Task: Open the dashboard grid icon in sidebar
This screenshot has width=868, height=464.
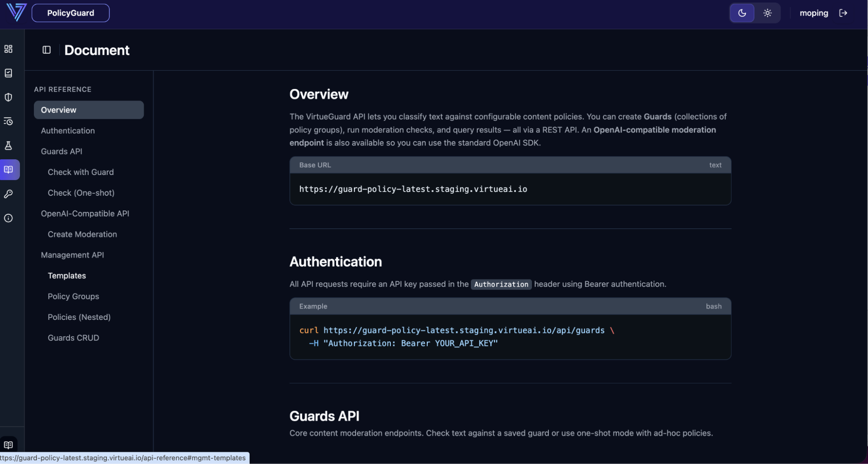Action: click(8, 49)
